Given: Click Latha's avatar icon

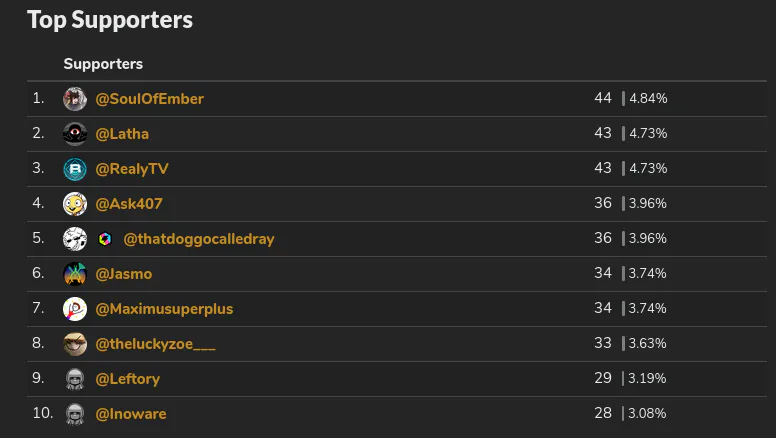Looking at the screenshot, I should (75, 134).
